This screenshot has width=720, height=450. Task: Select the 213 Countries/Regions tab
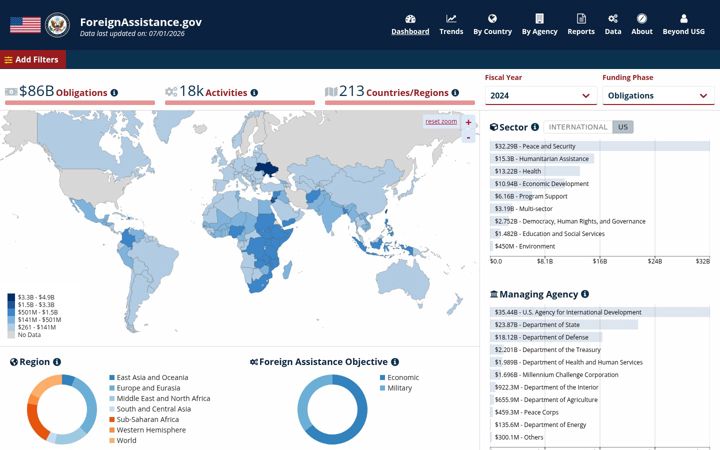pos(399,94)
